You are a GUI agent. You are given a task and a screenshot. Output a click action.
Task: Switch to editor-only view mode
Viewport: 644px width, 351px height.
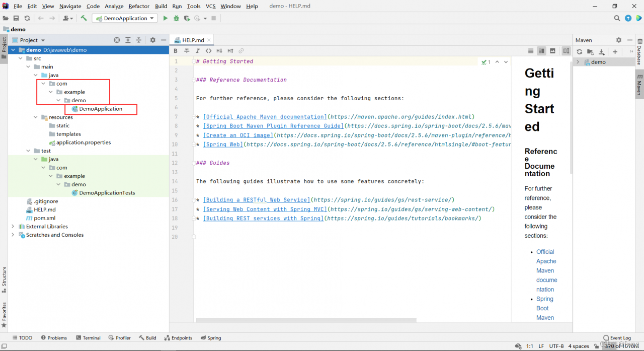point(530,51)
